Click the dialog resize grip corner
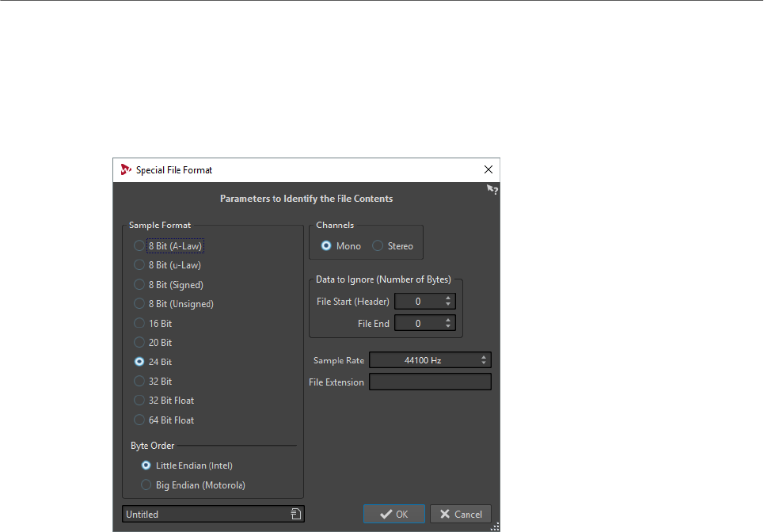 click(495, 526)
